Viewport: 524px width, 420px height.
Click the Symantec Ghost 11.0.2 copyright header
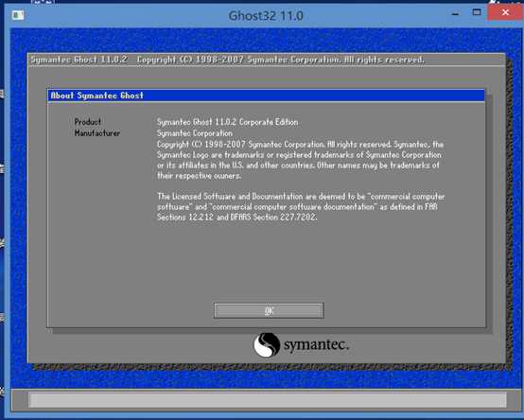[227, 60]
